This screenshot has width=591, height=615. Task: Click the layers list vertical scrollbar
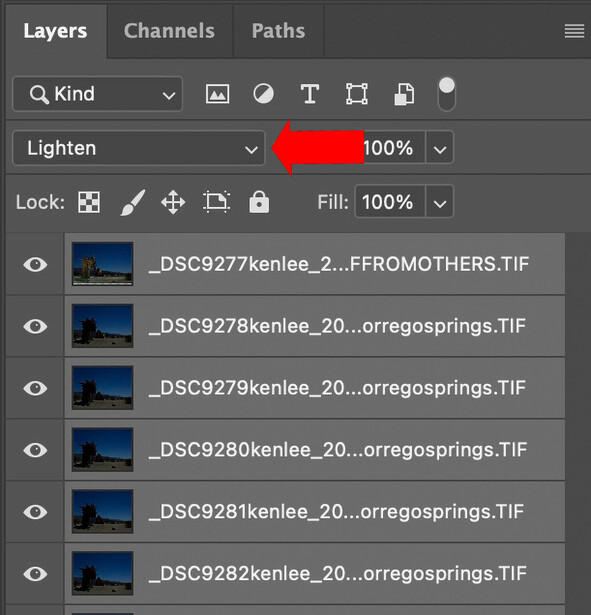pos(578,424)
